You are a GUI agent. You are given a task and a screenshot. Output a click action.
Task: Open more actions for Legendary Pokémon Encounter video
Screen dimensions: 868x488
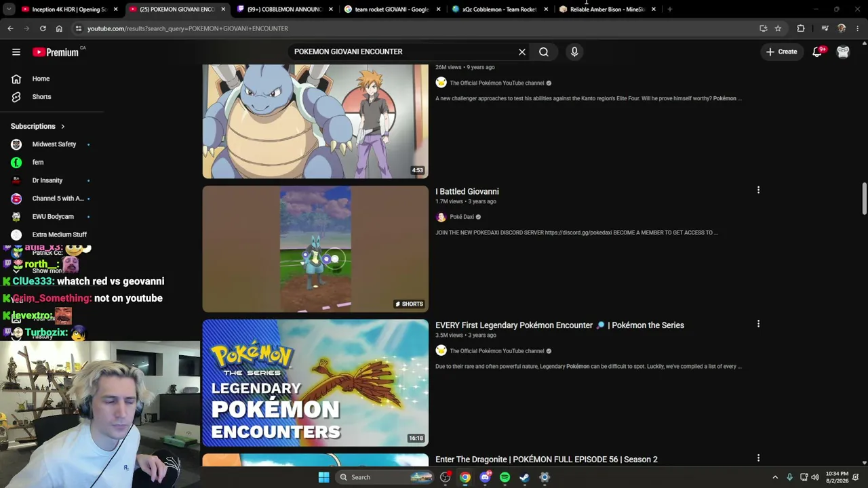pyautogui.click(x=758, y=324)
